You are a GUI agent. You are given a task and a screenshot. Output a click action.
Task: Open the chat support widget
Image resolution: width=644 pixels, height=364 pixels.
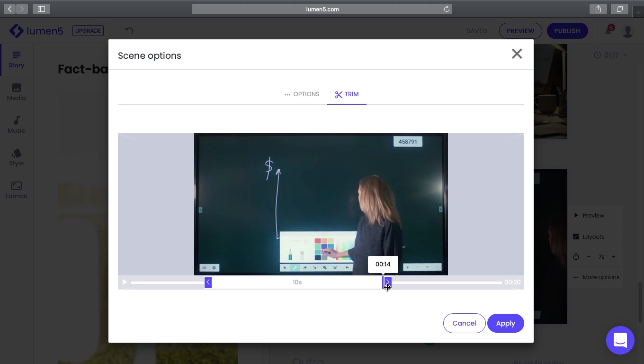click(620, 340)
